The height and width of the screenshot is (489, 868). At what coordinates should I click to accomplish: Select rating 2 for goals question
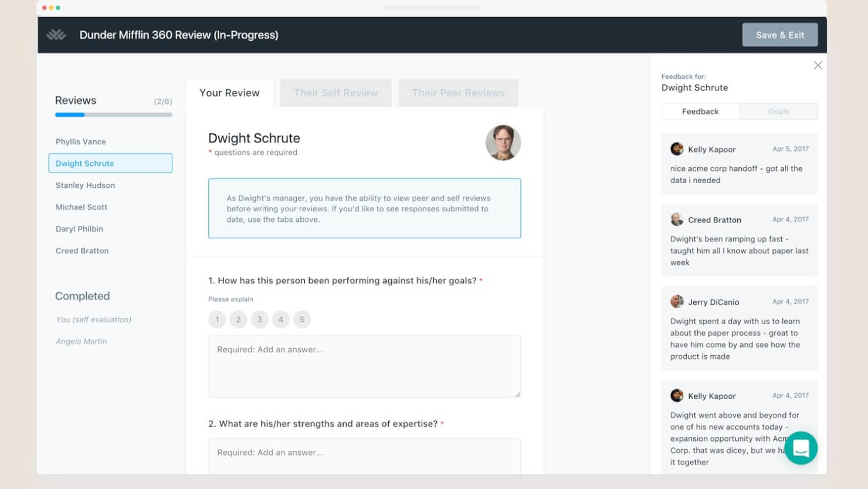click(x=238, y=319)
